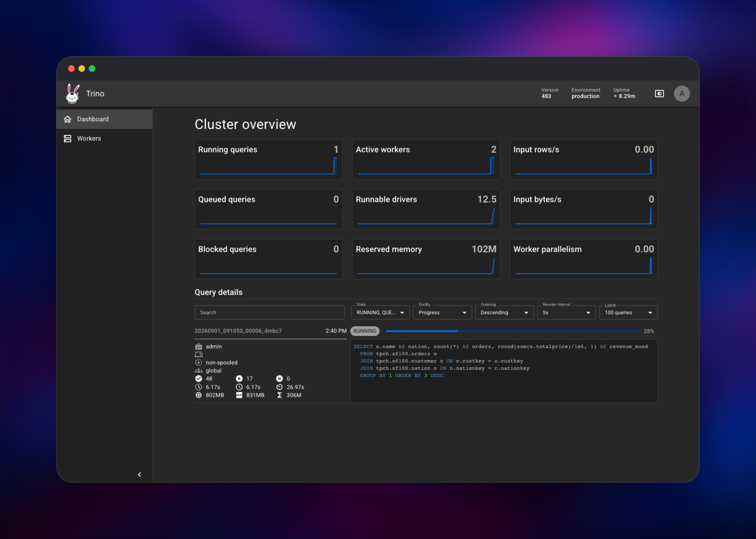Click the completed splits checkmark icon 48
Image resolution: width=756 pixels, height=539 pixels.
[198, 379]
